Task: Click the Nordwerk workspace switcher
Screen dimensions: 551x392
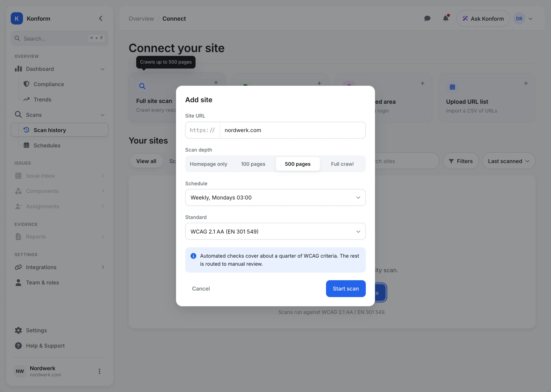Action: pyautogui.click(x=60, y=371)
